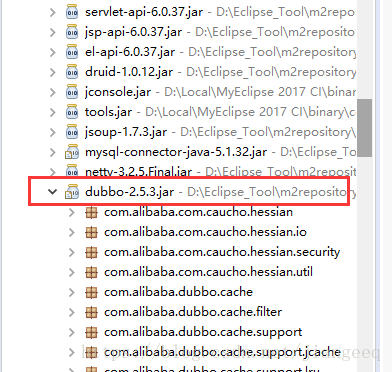Screen dimensions: 392x372
Task: Select el-api-6.0.37.jar in the tree
Action: click(x=130, y=52)
